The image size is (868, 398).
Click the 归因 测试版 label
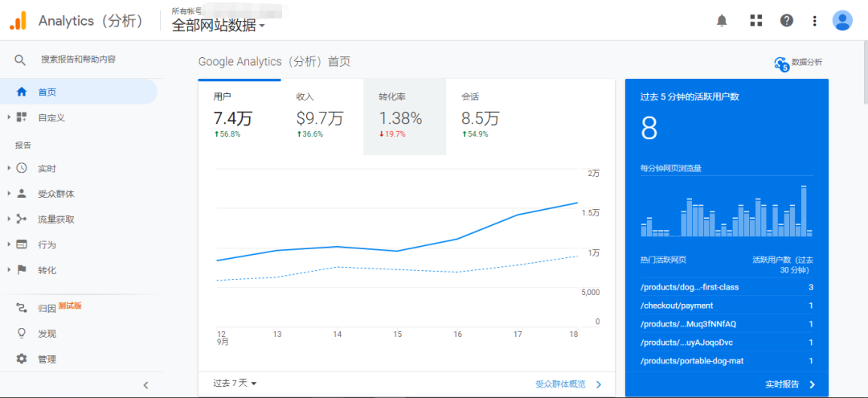coord(59,307)
